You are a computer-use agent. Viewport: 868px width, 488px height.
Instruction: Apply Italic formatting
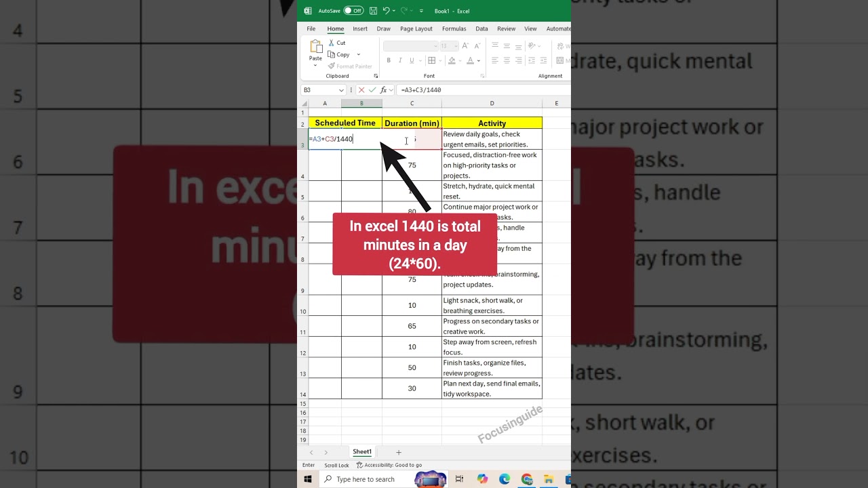400,60
